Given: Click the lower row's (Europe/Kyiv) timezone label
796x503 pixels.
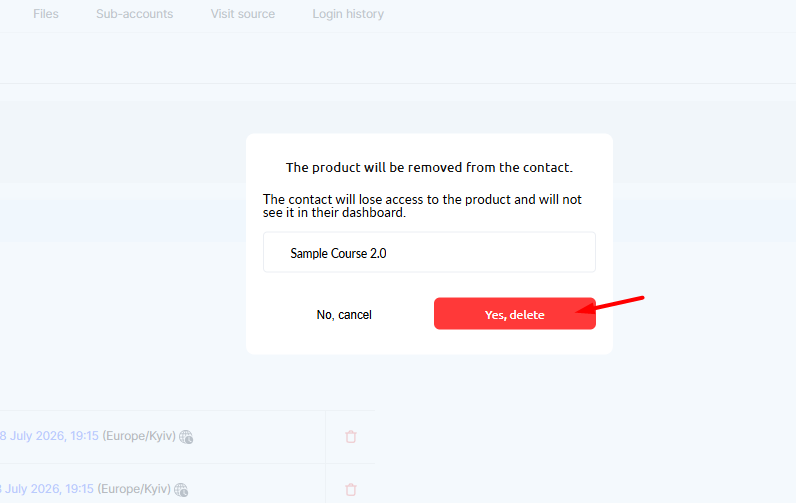Looking at the screenshot, I should click(134, 489).
